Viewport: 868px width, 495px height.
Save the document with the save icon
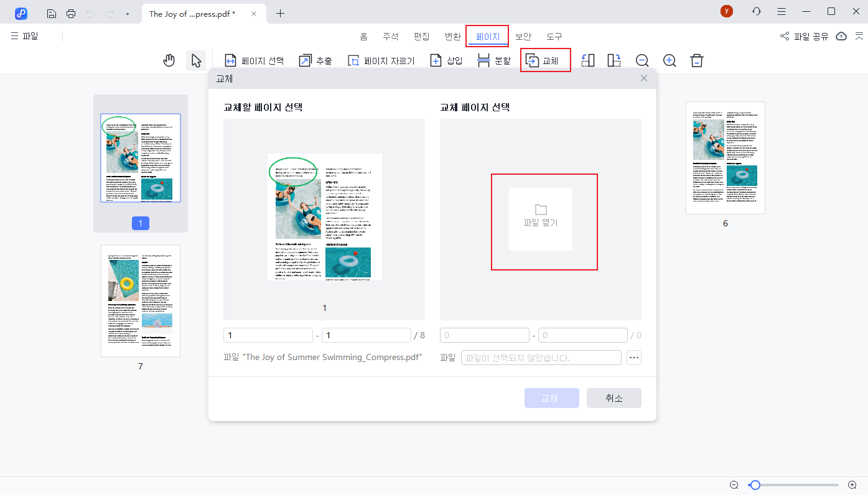pyautogui.click(x=51, y=12)
